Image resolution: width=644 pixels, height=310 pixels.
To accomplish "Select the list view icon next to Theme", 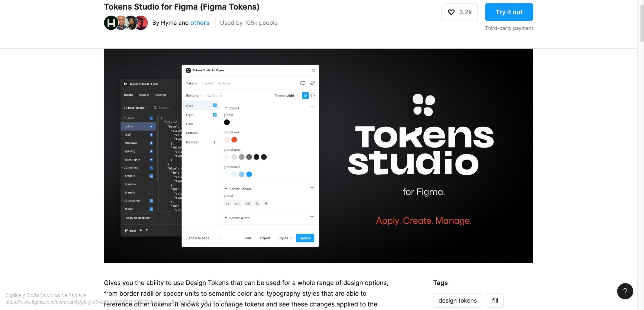I will pos(305,95).
